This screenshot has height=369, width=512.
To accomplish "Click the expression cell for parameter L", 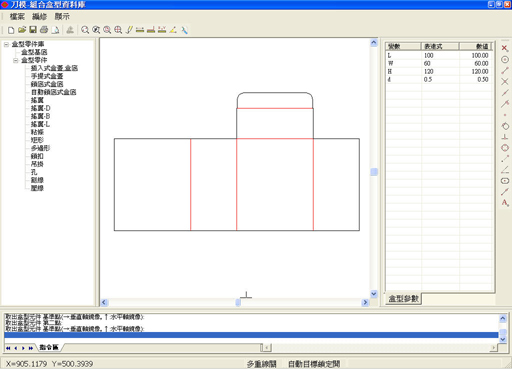I will click(440, 55).
